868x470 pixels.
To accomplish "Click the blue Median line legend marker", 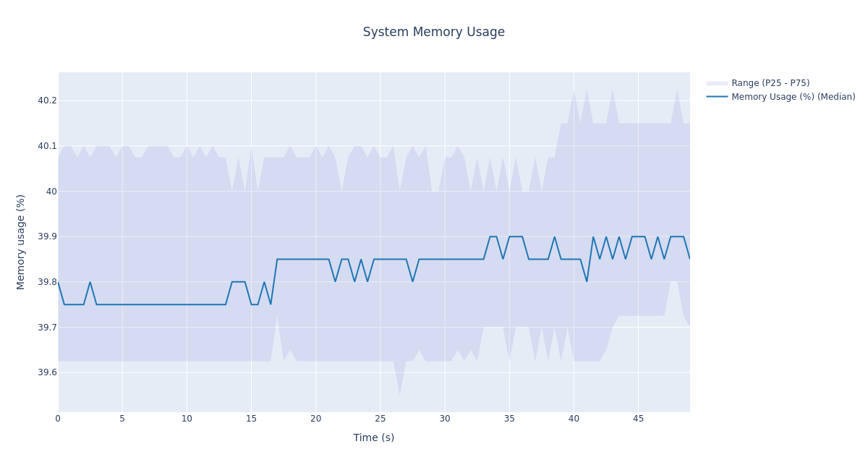I will (717, 97).
